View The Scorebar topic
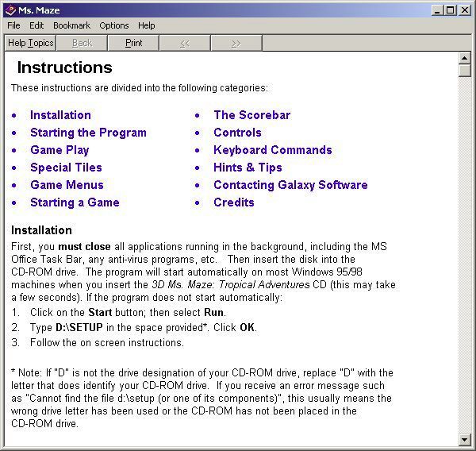 (251, 115)
